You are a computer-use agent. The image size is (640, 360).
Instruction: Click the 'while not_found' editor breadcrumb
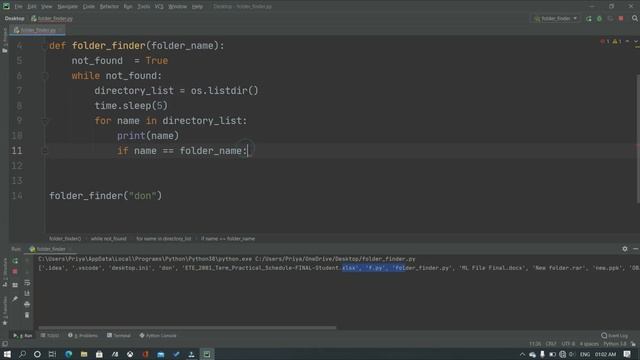[x=109, y=239]
